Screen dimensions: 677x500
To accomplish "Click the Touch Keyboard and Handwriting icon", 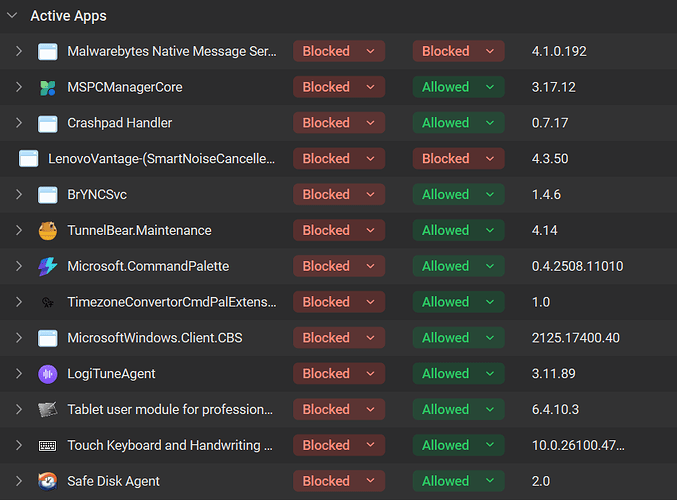I will (47, 445).
